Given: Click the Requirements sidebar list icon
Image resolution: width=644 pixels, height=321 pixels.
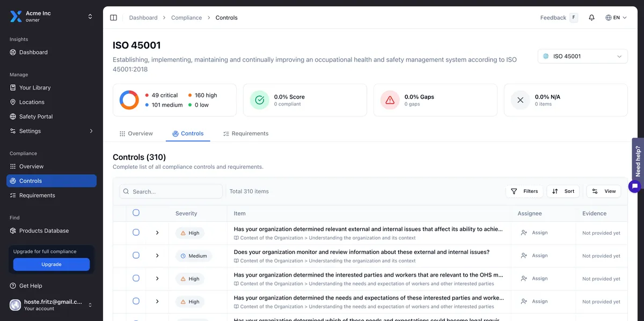Looking at the screenshot, I should pos(13,196).
